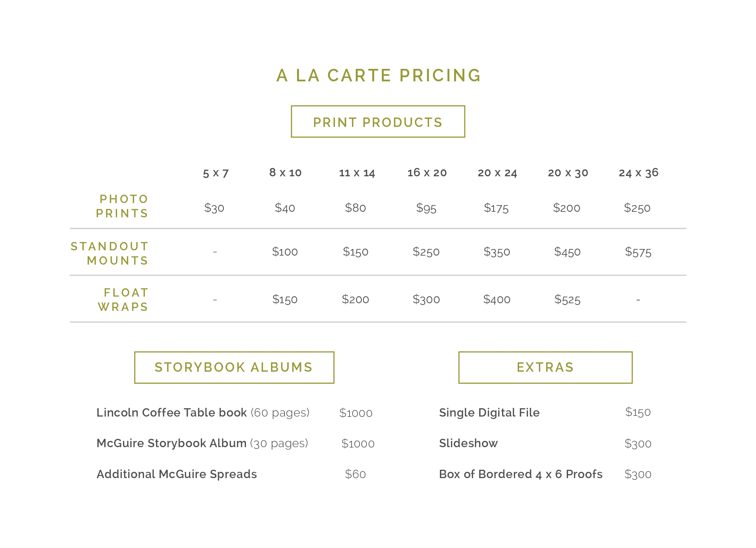Click the Print Products heading box
The height and width of the screenshot is (548, 756).
coord(378,122)
